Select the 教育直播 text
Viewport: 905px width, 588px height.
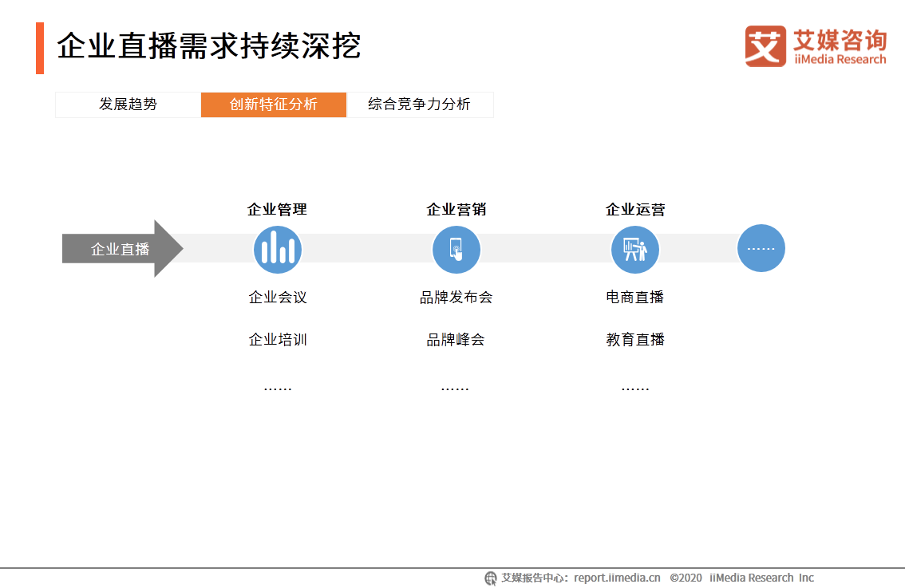coord(635,340)
